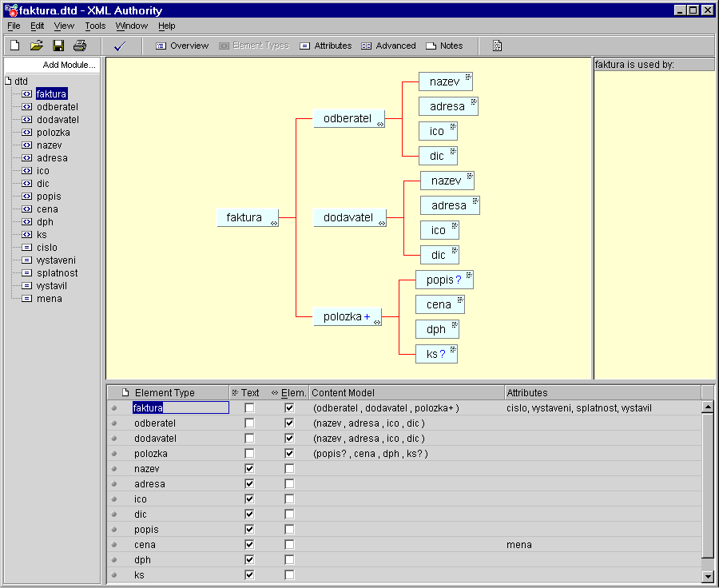Click row bullet beside cena in table

click(113, 544)
